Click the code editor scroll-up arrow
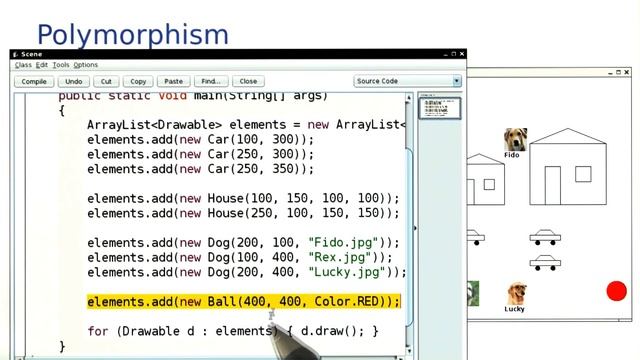The image size is (640, 360). click(409, 98)
